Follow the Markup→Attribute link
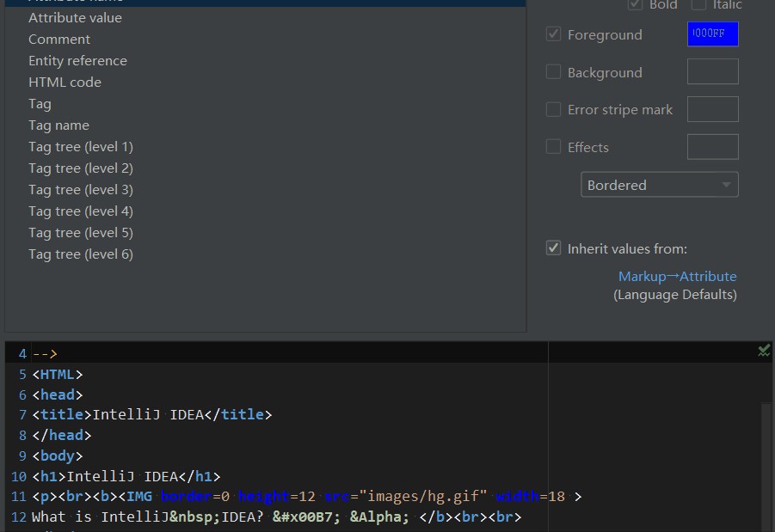This screenshot has height=532, width=775. coord(677,276)
